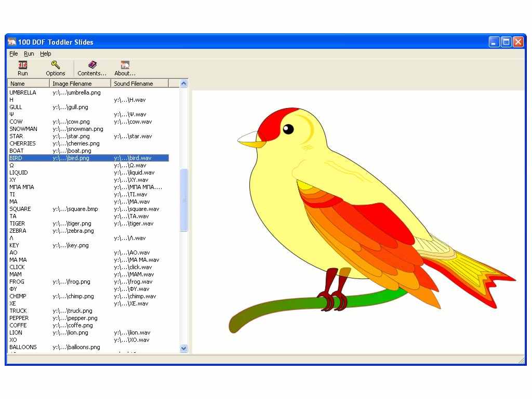This screenshot has width=532, height=399.
Task: Click the window resize grip corner
Action: click(522, 361)
